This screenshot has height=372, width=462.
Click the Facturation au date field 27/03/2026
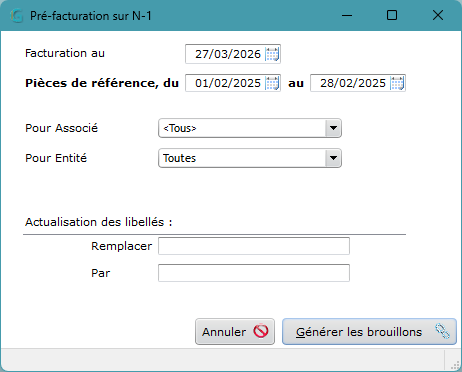click(x=233, y=54)
